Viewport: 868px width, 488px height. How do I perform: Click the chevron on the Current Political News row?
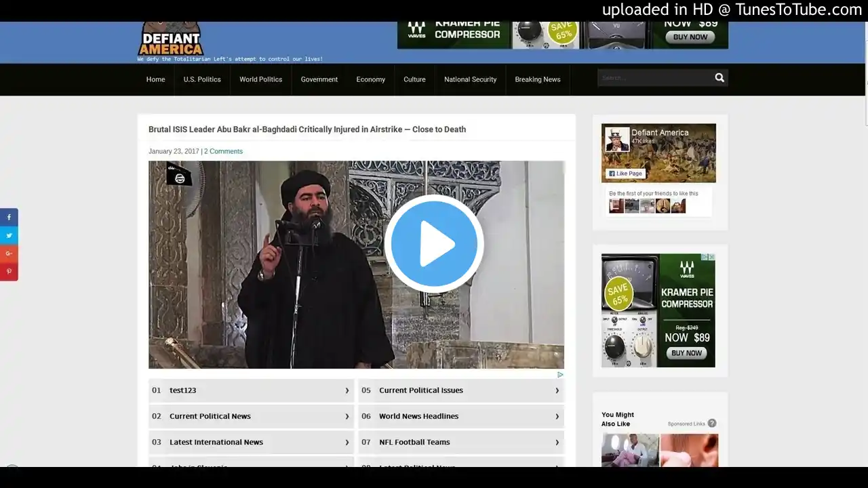tap(347, 416)
